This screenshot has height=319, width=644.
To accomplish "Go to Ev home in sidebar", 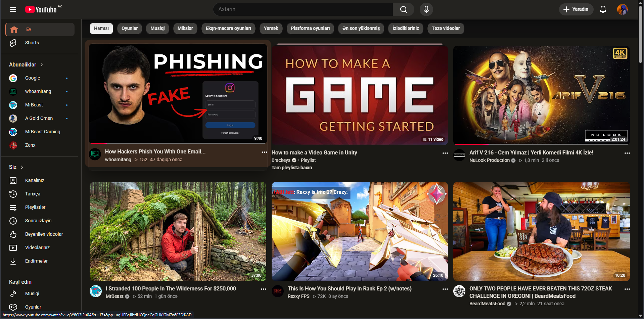I will click(x=40, y=29).
